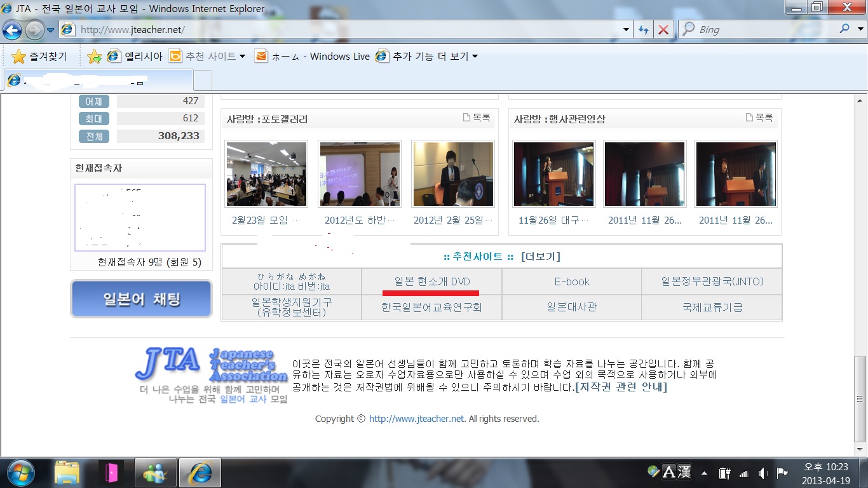This screenshot has height=488, width=868.
Task: Open the 저작권 관련 안내 link
Action: click(621, 387)
